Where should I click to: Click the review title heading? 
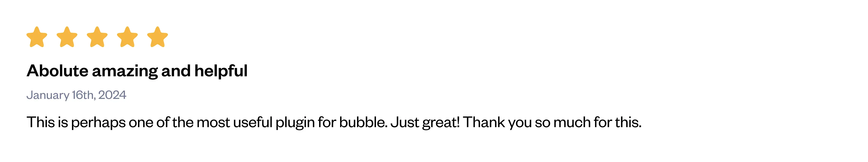[137, 71]
